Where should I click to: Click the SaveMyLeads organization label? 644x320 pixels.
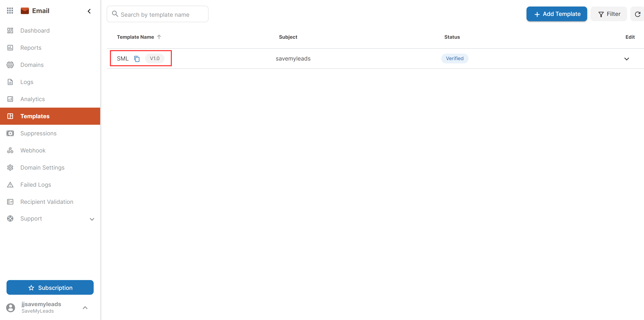coord(38,311)
